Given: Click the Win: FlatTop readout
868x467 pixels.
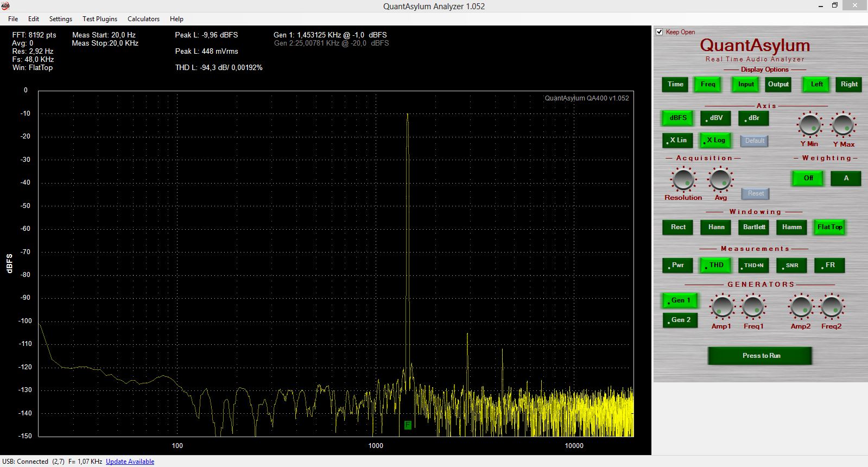Looking at the screenshot, I should click(33, 67).
